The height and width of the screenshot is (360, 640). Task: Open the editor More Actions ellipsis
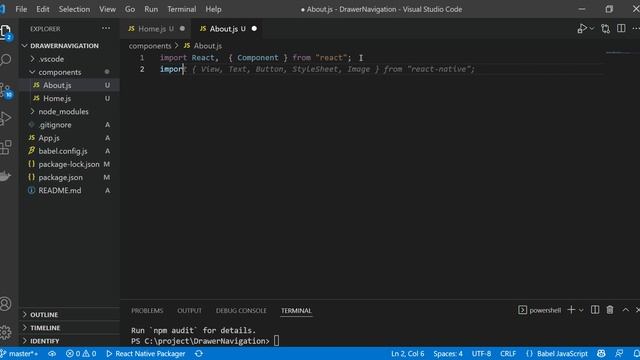(636, 28)
